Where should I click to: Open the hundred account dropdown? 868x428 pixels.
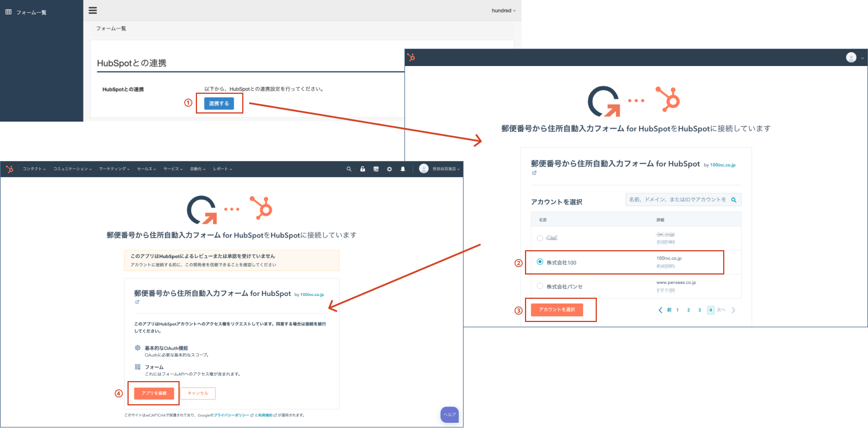tap(503, 10)
